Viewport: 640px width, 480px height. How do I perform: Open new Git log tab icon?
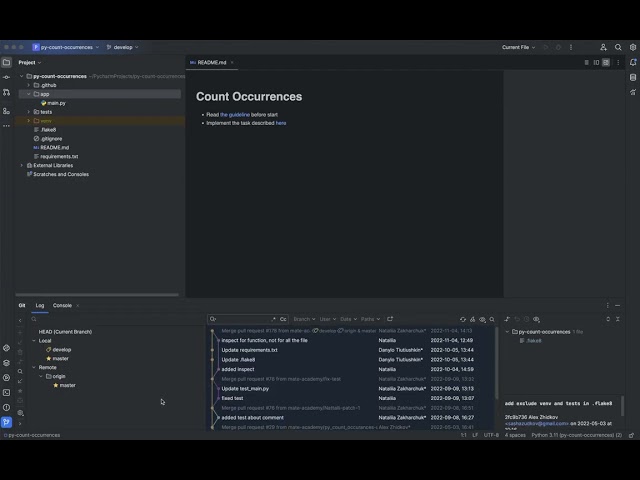pyautogui.click(x=390, y=319)
